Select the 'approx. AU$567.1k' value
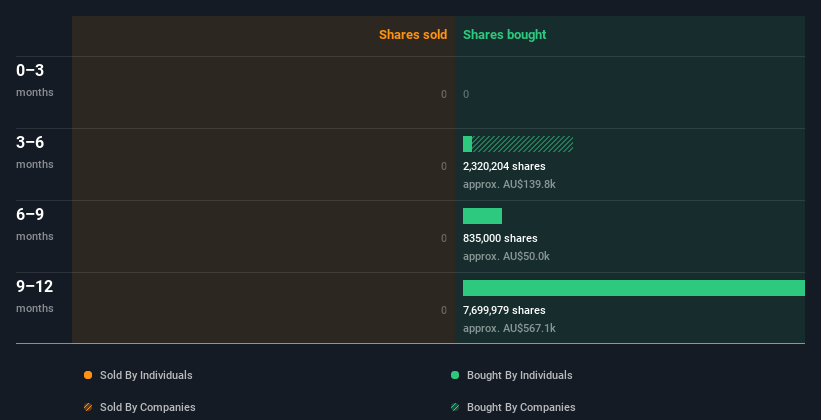Image resolution: width=821 pixels, height=420 pixels. click(509, 328)
